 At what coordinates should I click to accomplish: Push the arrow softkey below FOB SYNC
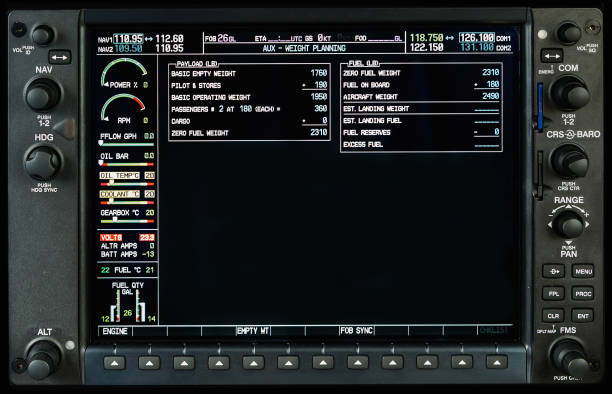coord(358,363)
